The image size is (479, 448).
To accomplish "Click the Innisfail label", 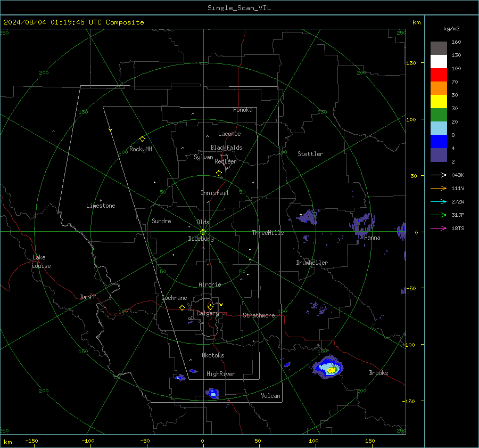I will click(x=214, y=193).
